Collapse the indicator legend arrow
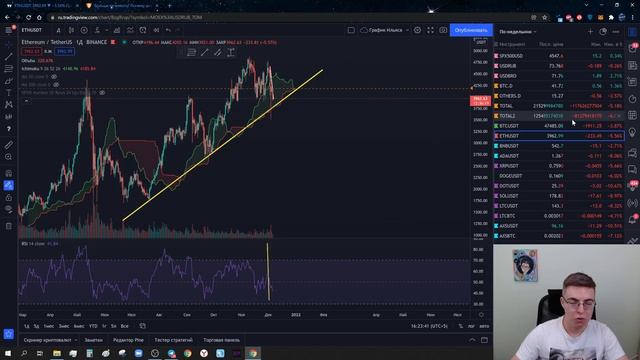Viewport: 640px width, 360px height. pos(27,100)
